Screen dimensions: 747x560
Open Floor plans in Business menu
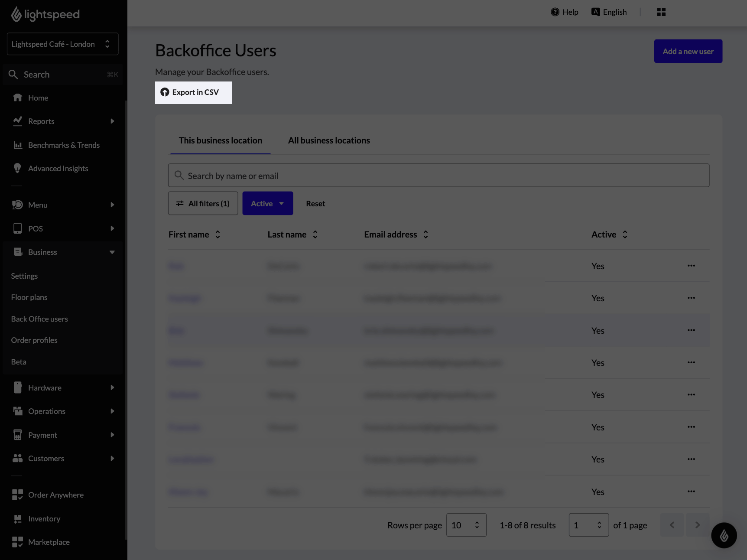tap(29, 297)
